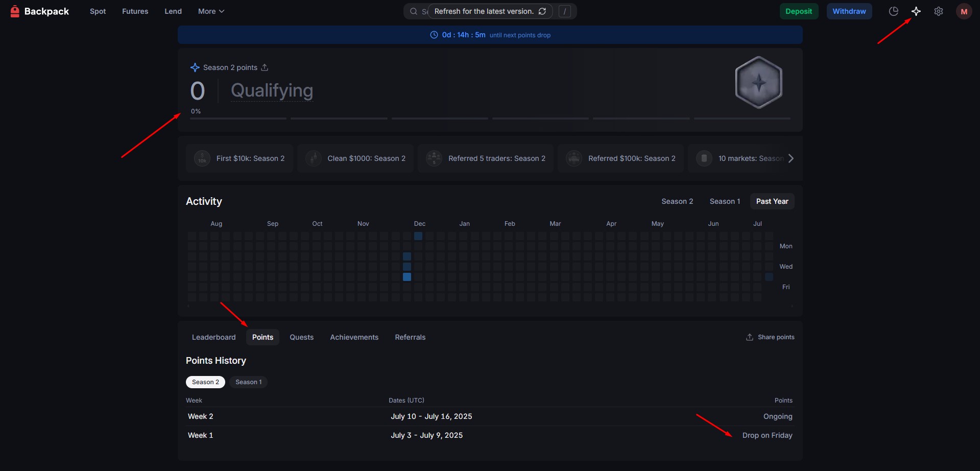Click the Share points link

[770, 337]
